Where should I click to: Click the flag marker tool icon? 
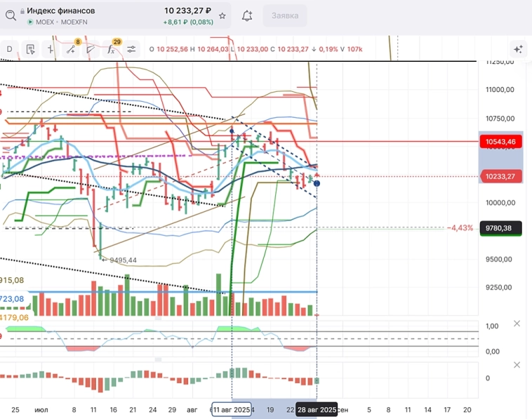[x=92, y=49]
